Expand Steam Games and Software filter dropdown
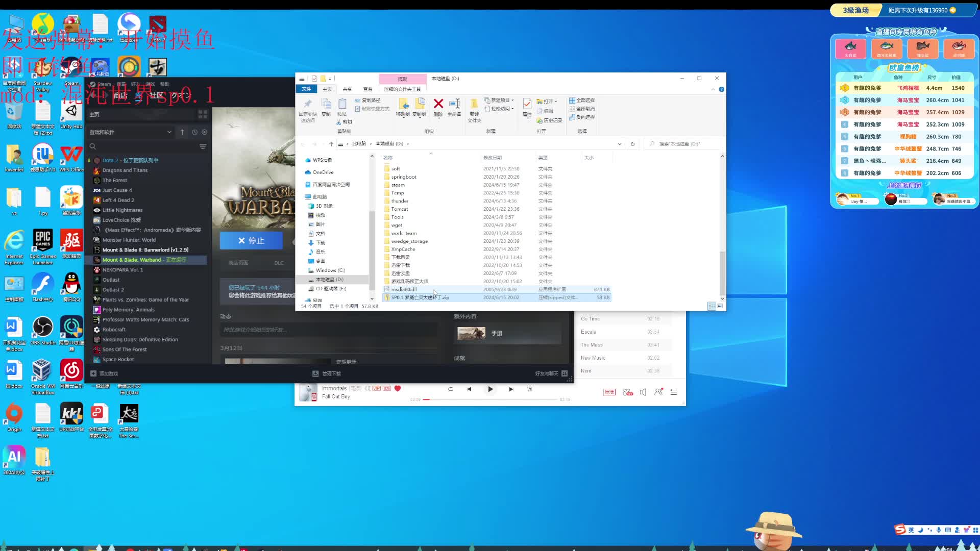 pyautogui.click(x=169, y=132)
